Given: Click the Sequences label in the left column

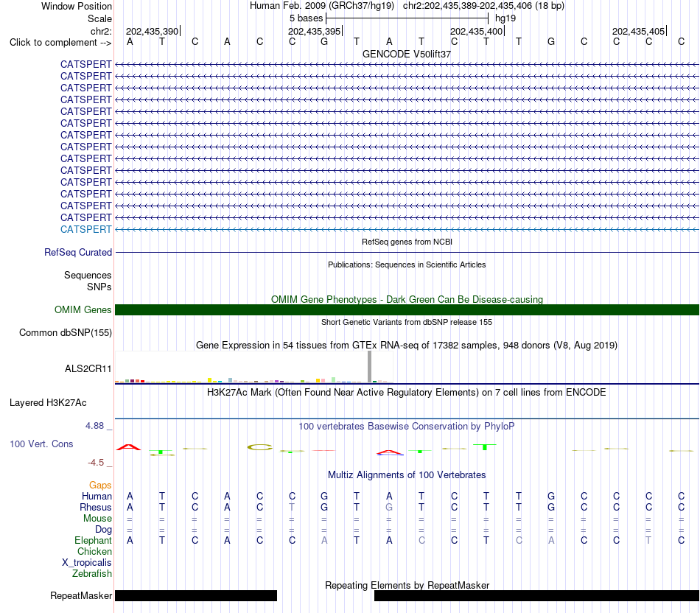Looking at the screenshot, I should 88,275.
